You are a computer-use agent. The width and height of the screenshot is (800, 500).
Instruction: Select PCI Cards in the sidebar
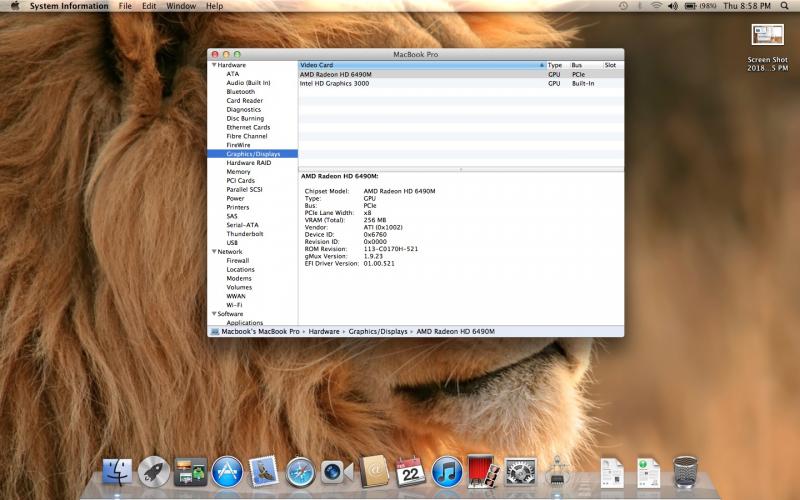pyautogui.click(x=241, y=181)
